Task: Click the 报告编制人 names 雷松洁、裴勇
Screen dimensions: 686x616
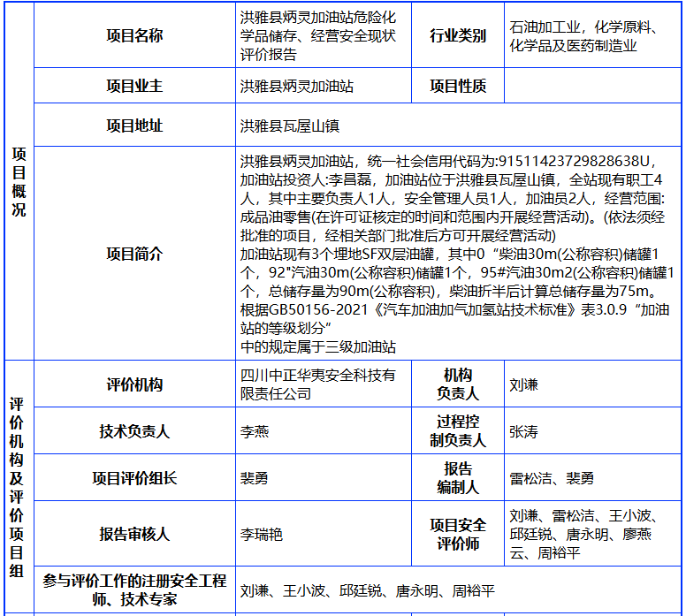Action: click(552, 478)
